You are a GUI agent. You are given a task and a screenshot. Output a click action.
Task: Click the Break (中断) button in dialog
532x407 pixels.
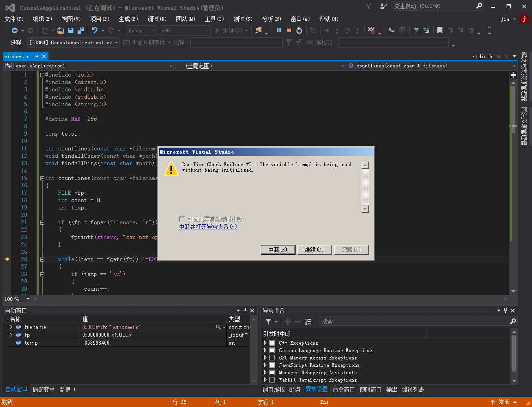(278, 250)
